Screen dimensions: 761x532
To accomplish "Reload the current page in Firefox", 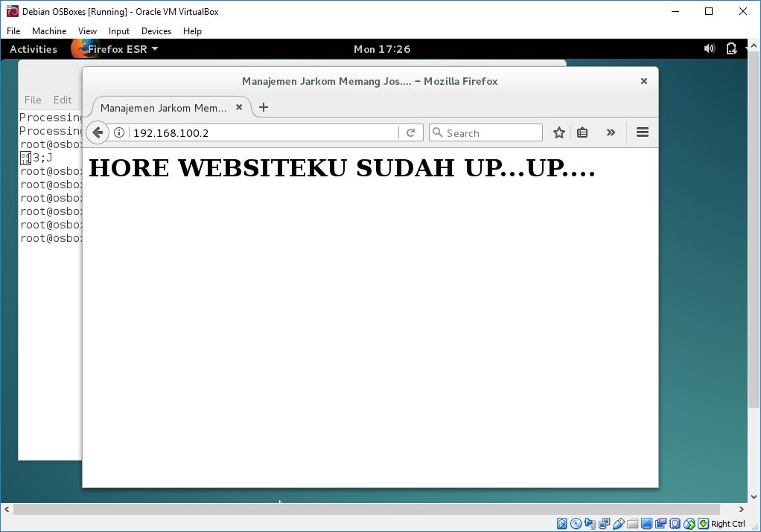I will pos(411,132).
